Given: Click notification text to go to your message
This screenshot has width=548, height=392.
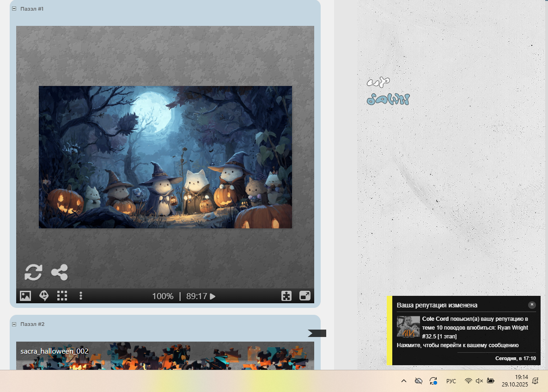Looking at the screenshot, I should 457,345.
